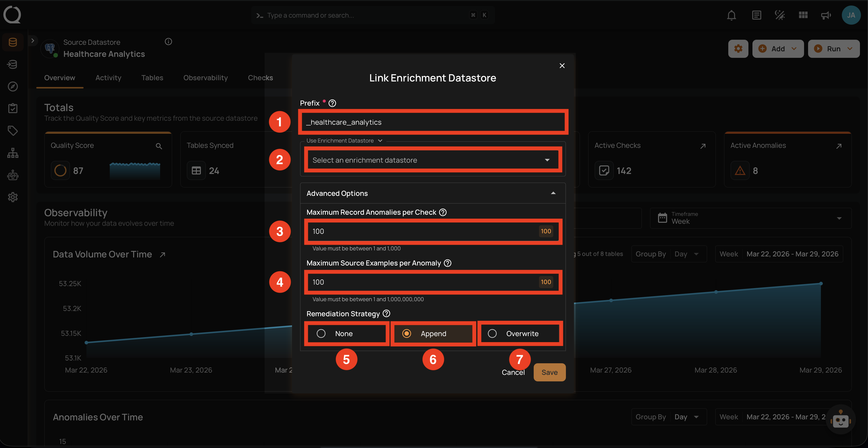Switch to the Activity tab
The image size is (868, 448).
pos(108,78)
